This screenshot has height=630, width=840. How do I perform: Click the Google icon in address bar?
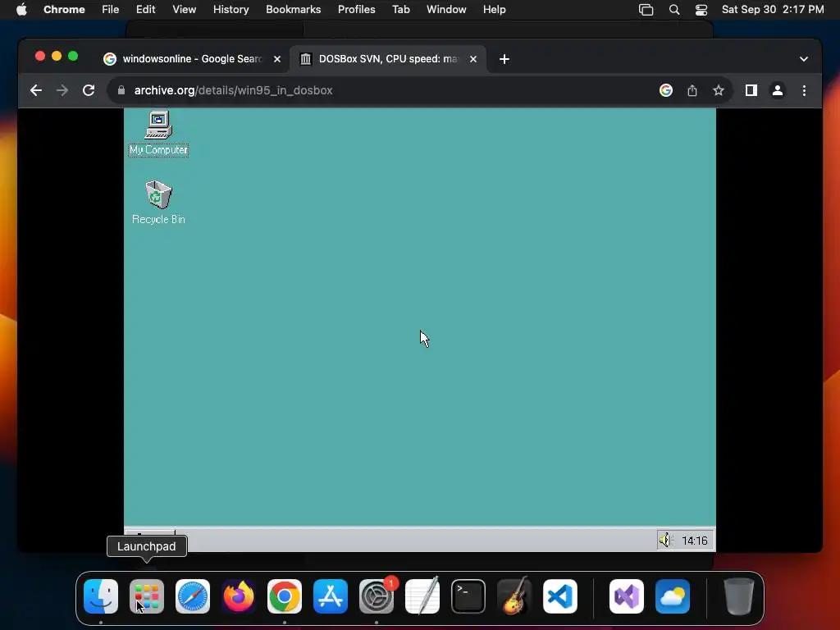click(666, 90)
